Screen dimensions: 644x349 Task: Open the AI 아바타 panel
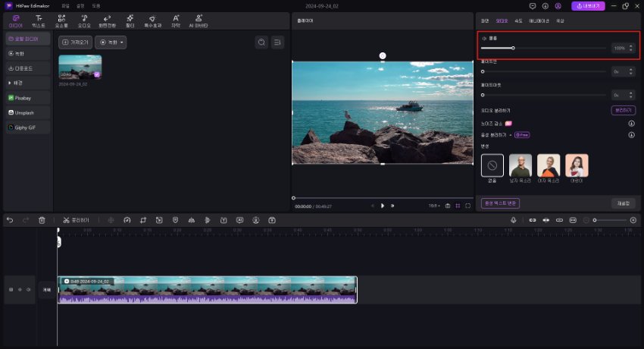198,20
